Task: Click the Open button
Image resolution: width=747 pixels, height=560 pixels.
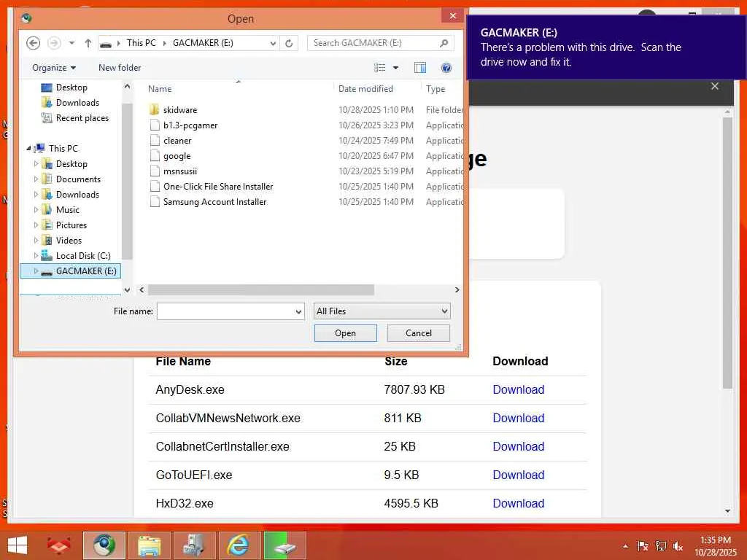Action: click(345, 332)
